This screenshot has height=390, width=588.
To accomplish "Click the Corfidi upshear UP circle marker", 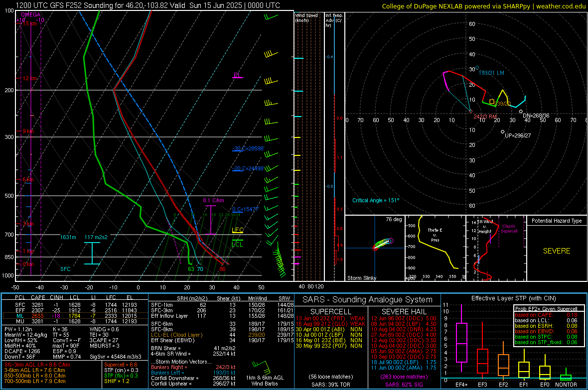I will click(x=502, y=131).
